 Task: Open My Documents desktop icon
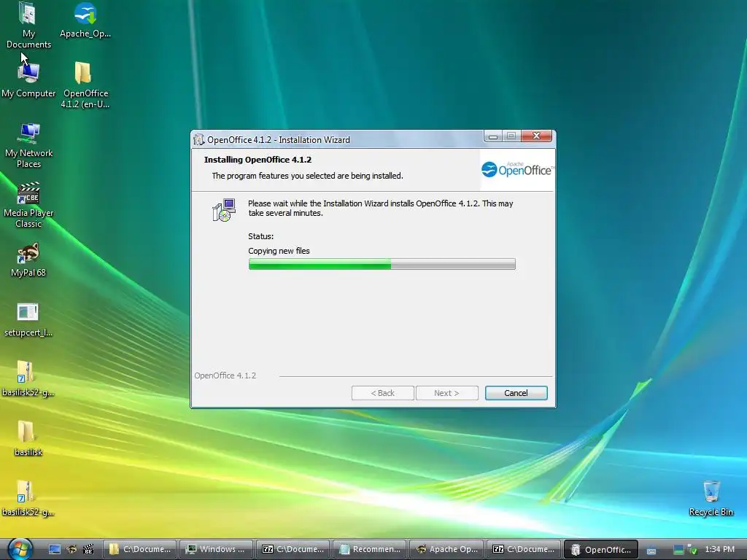coord(28,26)
